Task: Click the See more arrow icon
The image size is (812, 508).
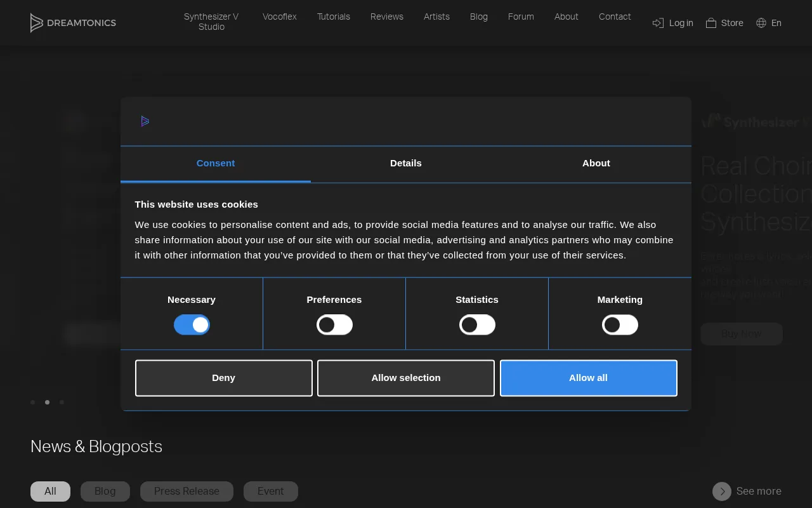Action: coord(722,491)
